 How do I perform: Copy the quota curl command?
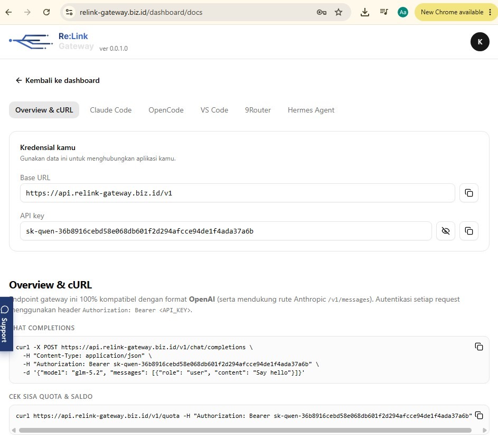pyautogui.click(x=478, y=415)
